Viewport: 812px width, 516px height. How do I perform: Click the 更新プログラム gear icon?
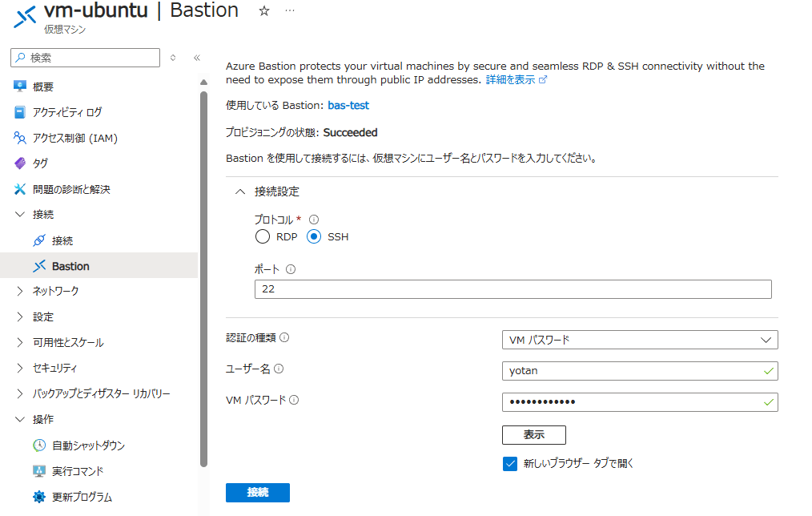39,497
